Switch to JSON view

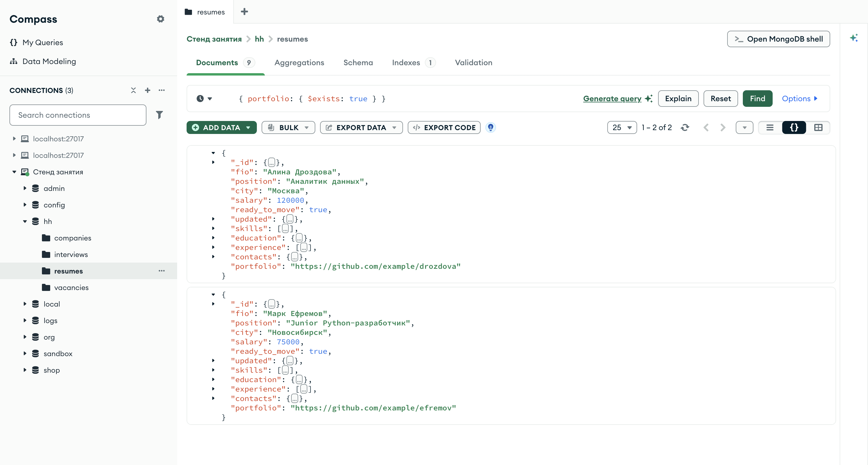794,128
